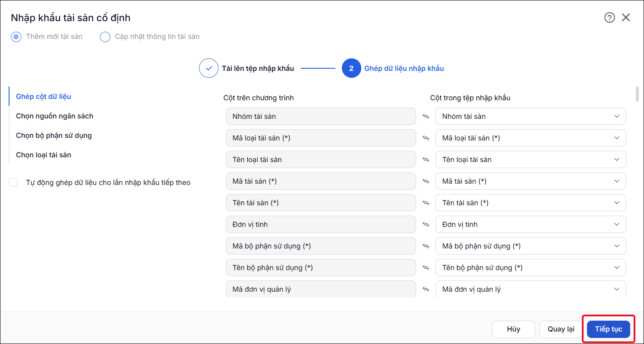
Task: Click the completed checkmark step circle
Action: pos(208,68)
